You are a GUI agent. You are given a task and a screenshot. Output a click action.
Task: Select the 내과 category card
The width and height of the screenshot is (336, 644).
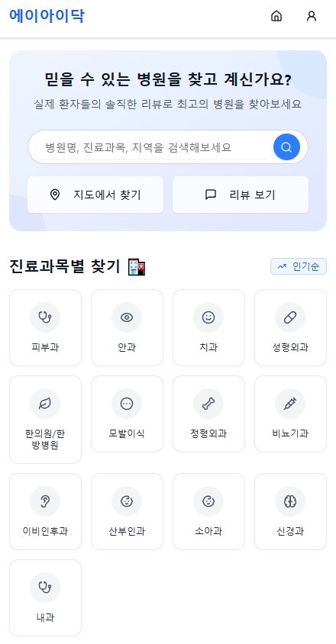coord(45,597)
